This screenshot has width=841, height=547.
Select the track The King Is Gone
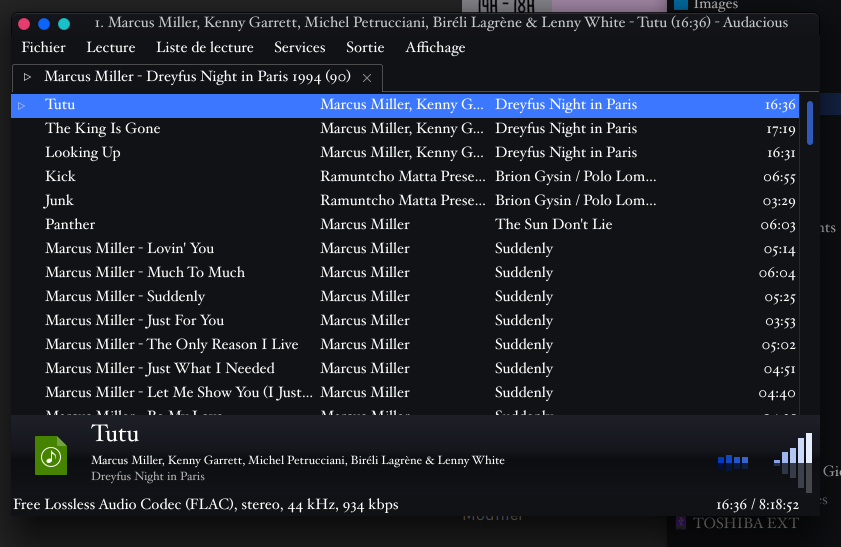pyautogui.click(x=405, y=129)
